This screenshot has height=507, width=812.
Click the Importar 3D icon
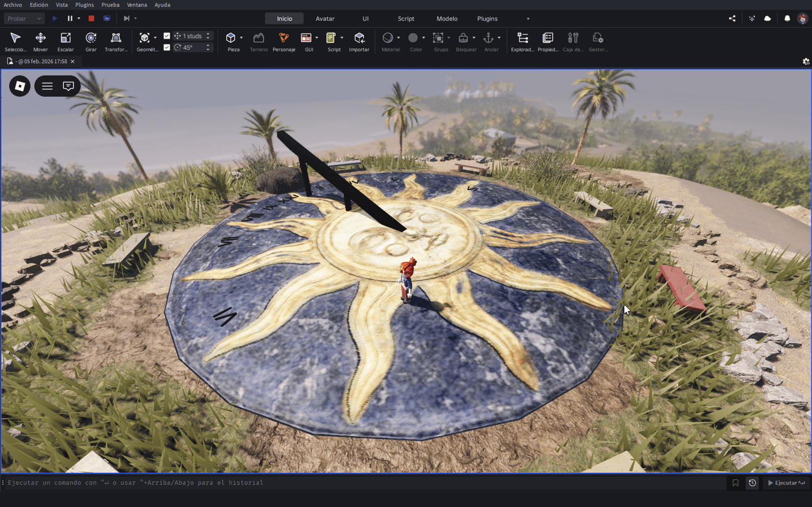359,38
